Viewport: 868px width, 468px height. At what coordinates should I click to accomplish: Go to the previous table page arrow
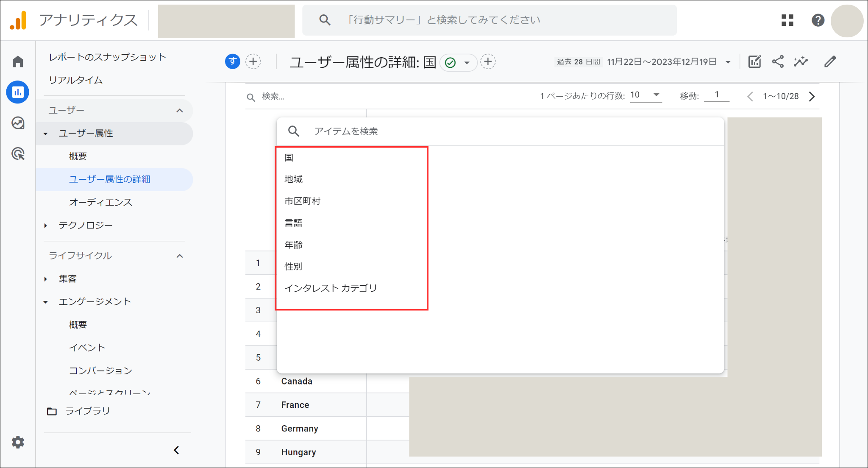pos(750,97)
